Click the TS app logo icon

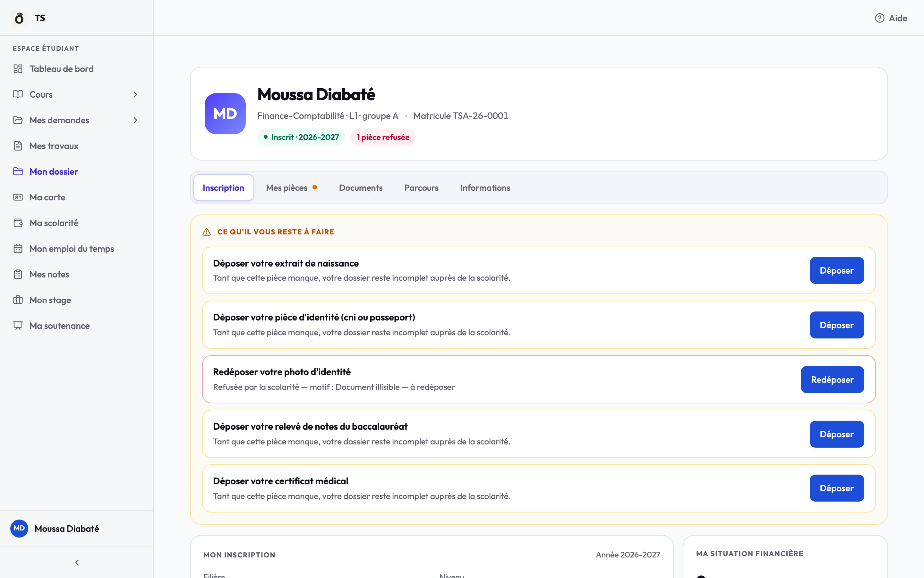(x=19, y=18)
